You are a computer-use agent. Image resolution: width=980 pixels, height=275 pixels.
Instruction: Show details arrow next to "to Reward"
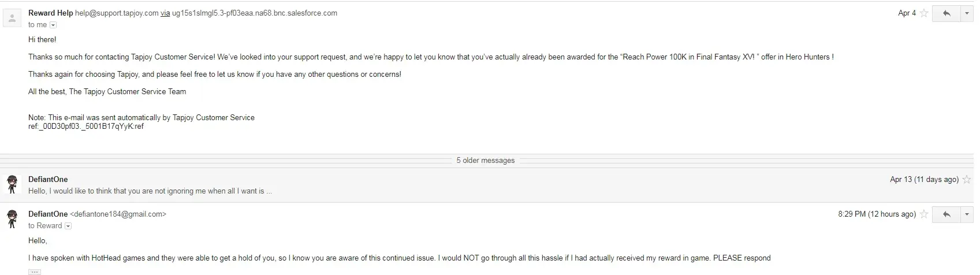coord(68,226)
